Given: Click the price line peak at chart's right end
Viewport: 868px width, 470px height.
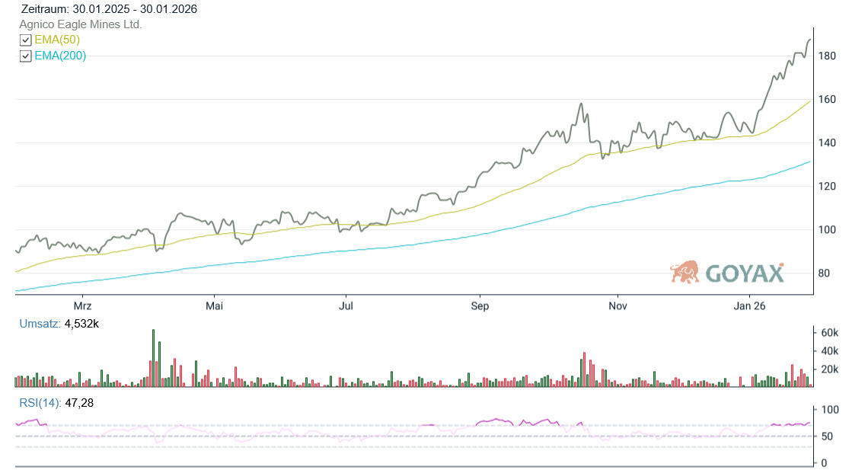Looking at the screenshot, I should tap(809, 40).
